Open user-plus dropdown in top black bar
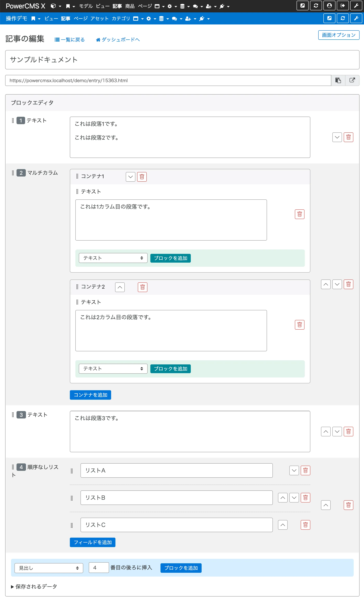The image size is (364, 601). (211, 6)
